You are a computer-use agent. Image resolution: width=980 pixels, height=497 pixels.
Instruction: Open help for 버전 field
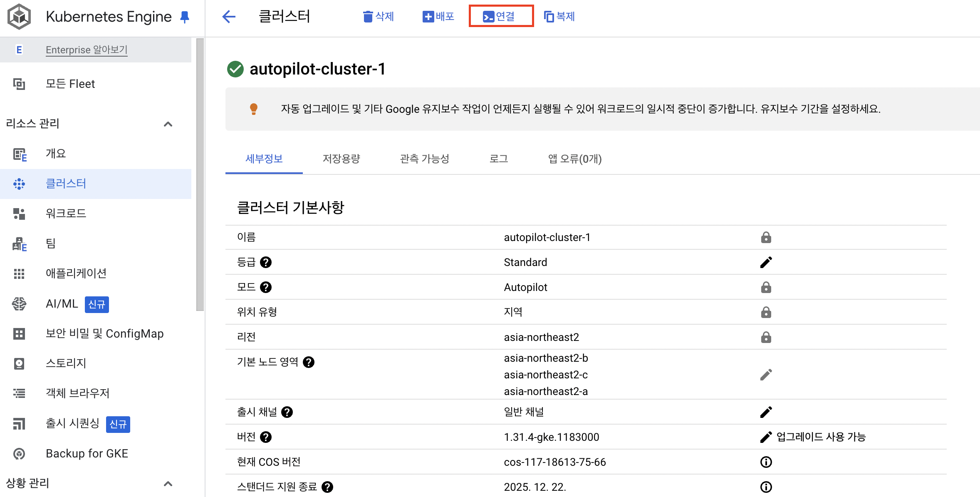pos(266,437)
